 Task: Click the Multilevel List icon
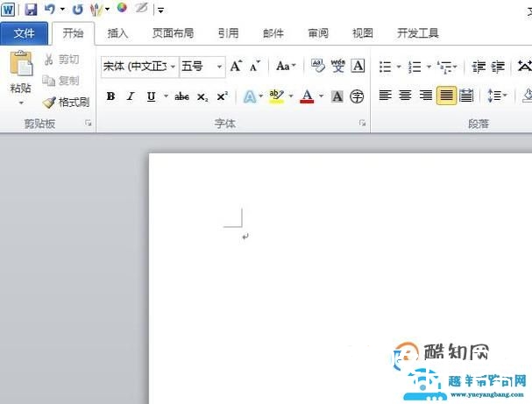click(444, 67)
